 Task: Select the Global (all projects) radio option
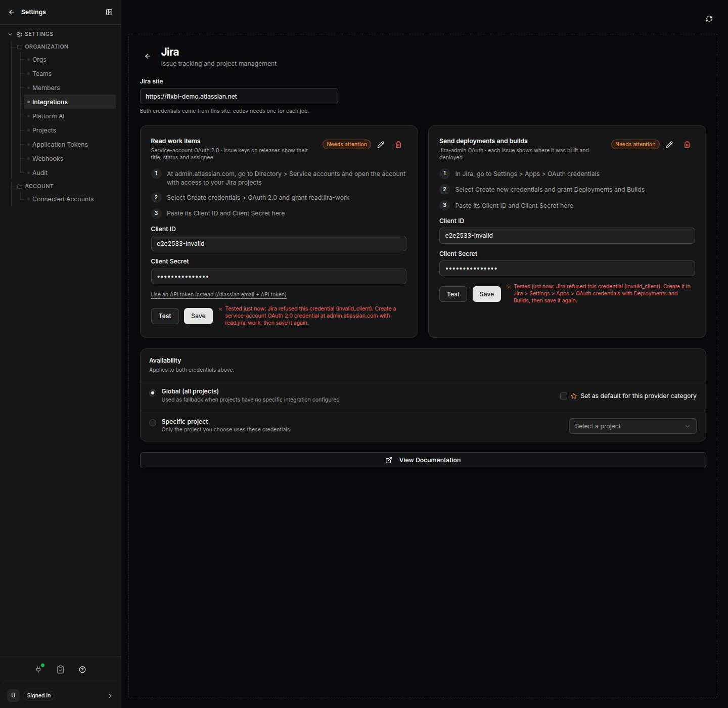[153, 393]
